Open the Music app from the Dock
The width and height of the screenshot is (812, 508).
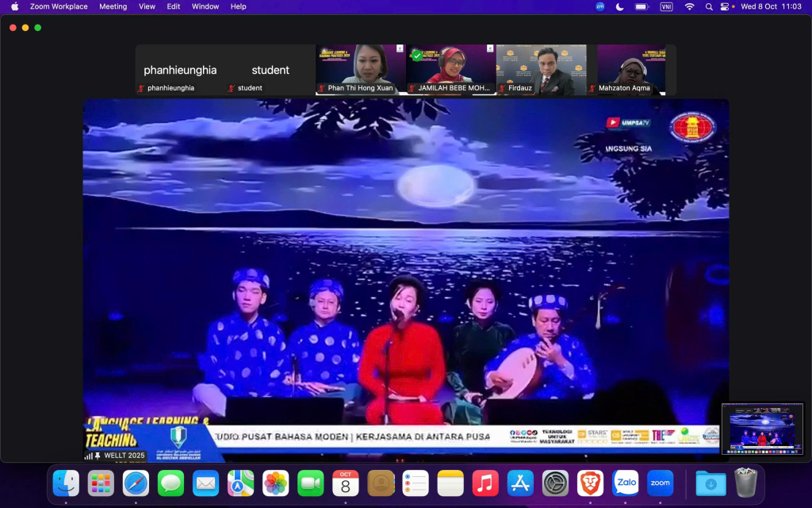coord(485,483)
